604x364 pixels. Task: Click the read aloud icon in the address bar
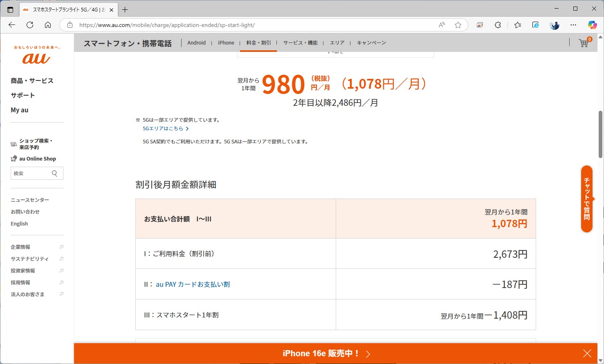click(x=441, y=25)
